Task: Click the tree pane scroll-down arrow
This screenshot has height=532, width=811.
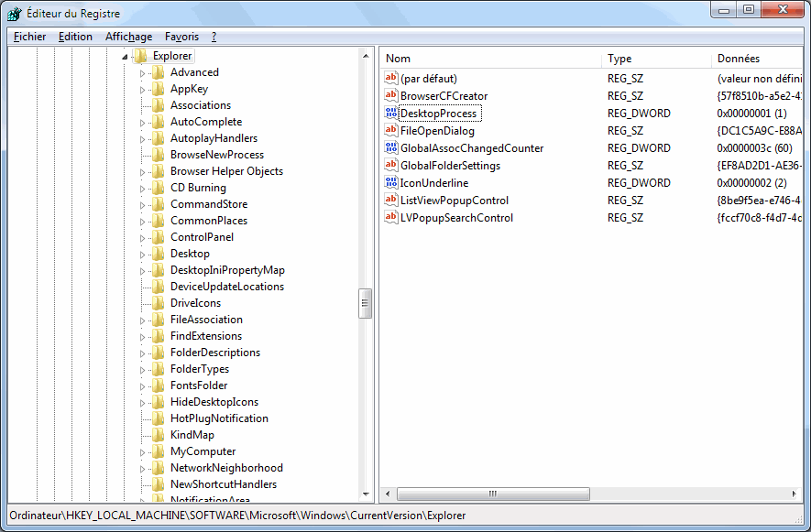Action: 366,494
